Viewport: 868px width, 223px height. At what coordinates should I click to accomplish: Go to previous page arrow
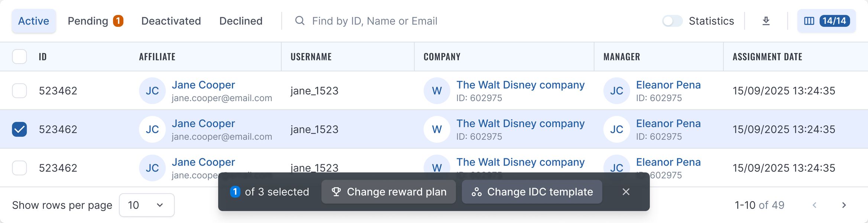point(814,205)
